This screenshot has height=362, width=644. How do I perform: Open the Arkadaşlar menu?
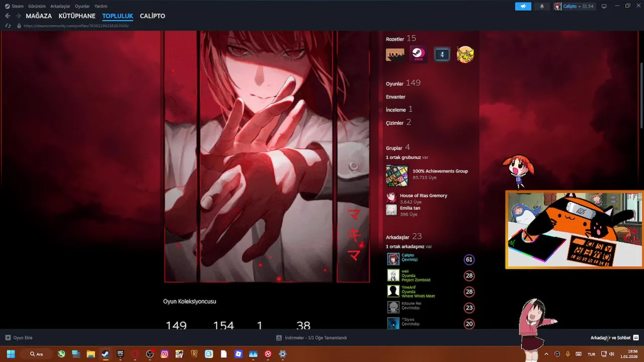[60, 6]
